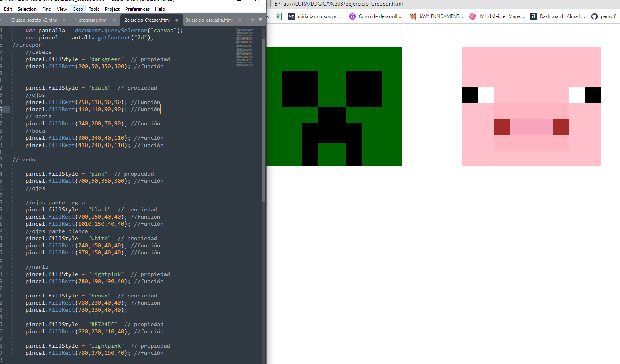The height and width of the screenshot is (364, 620).
Task: Click the creeper's left black eye
Action: pyautogui.click(x=300, y=89)
